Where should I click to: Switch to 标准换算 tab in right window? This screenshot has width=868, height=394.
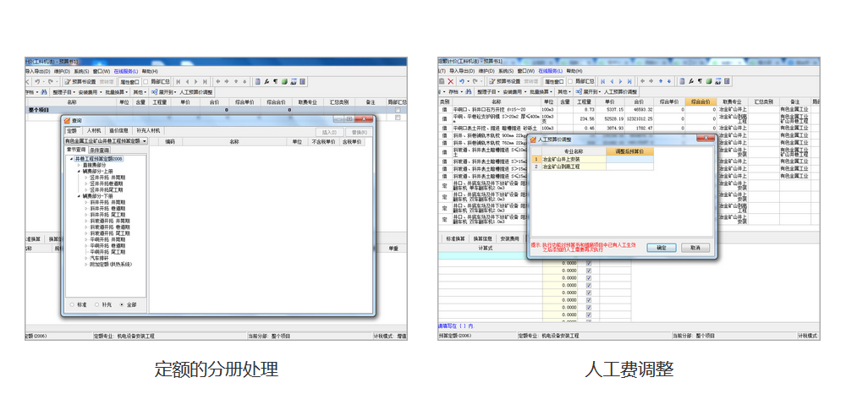(455, 238)
